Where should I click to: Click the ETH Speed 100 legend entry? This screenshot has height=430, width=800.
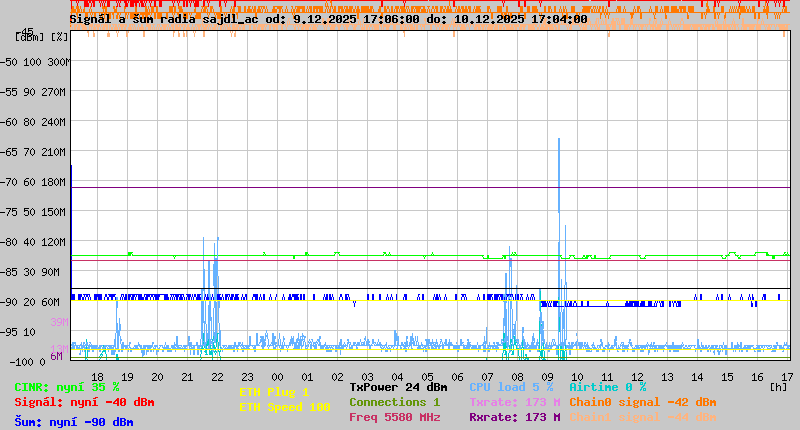[284, 407]
